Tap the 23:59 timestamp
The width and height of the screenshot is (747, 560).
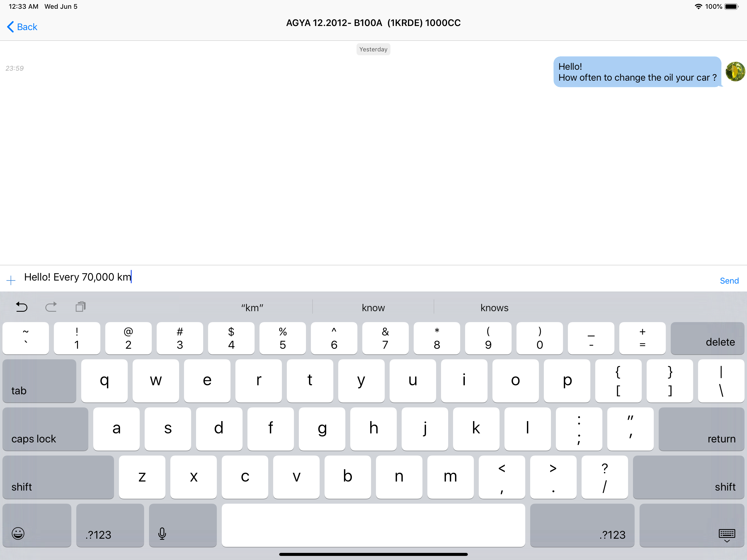point(14,68)
